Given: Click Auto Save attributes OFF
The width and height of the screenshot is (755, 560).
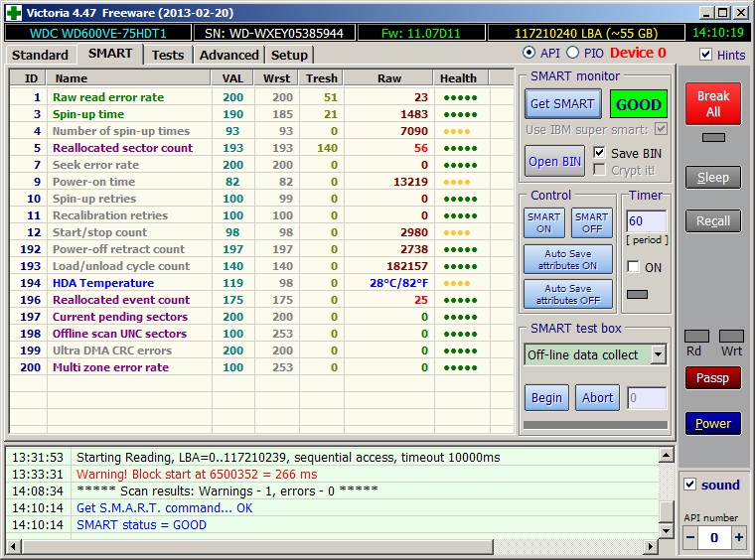Looking at the screenshot, I should pos(568,294).
